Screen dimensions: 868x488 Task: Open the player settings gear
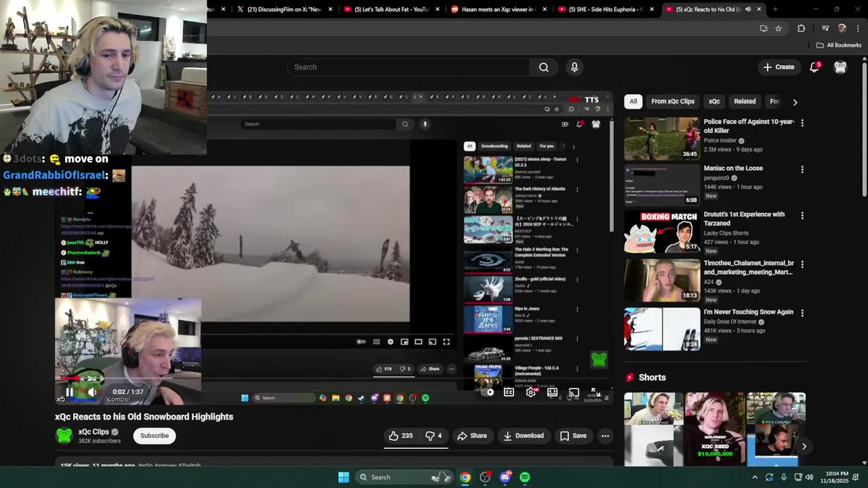pos(531,392)
